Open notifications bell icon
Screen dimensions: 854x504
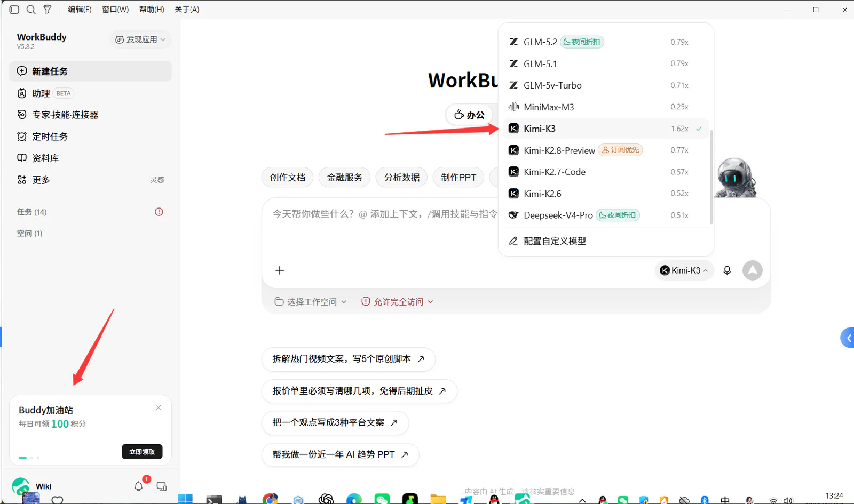tap(139, 486)
